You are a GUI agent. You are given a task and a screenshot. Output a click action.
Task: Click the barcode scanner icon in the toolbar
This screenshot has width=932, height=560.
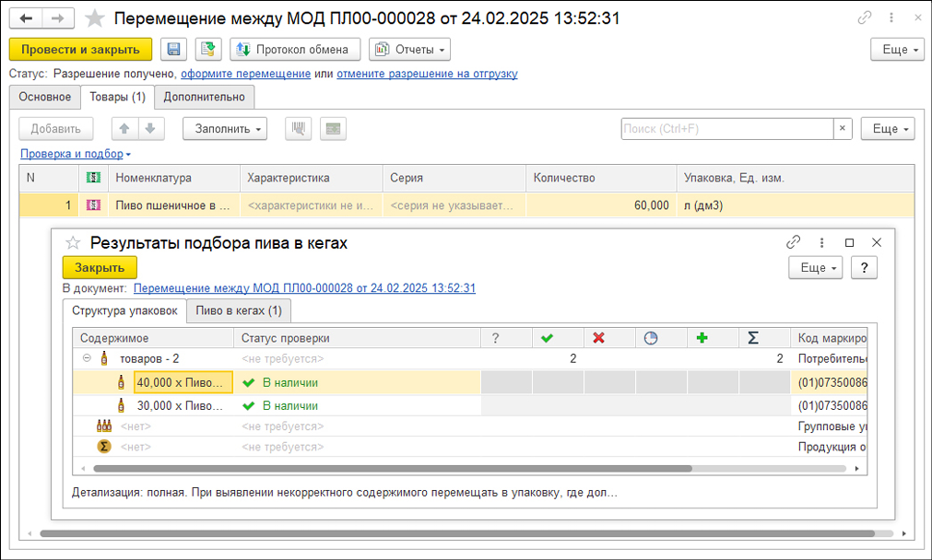click(x=298, y=129)
